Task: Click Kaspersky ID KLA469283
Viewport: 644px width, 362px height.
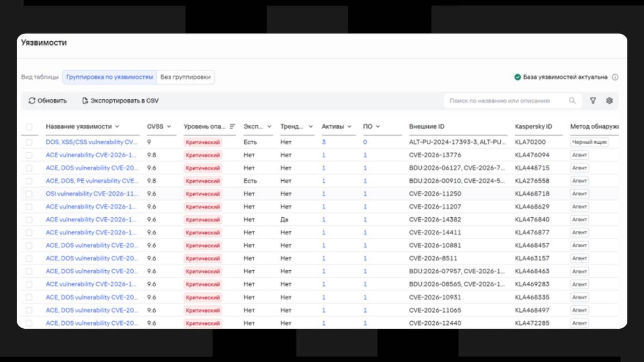Action: (532, 284)
